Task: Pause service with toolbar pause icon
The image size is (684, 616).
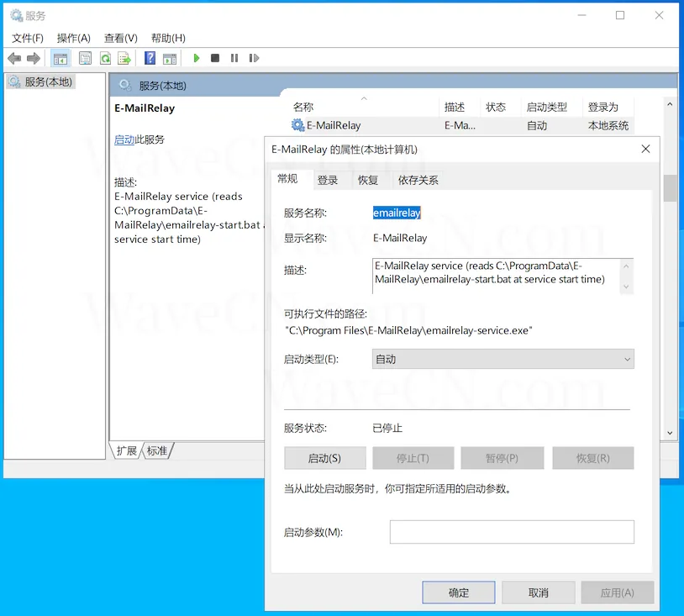Action: [234, 58]
